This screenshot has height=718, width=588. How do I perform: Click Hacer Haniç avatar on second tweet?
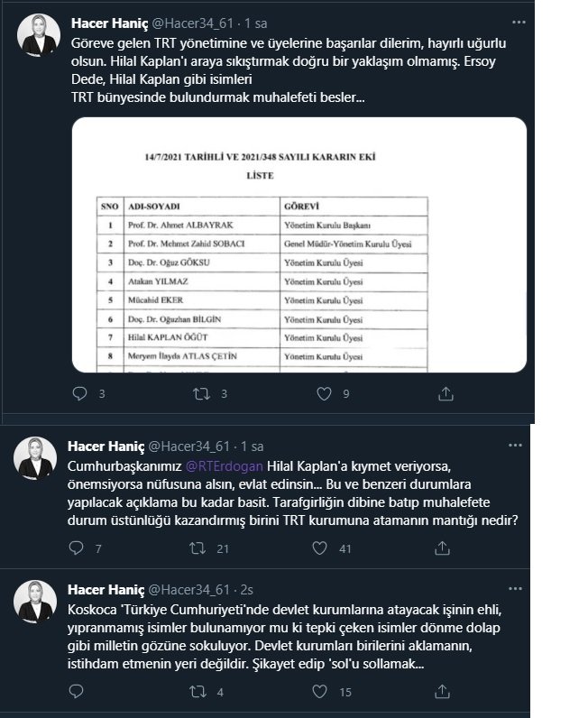click(35, 458)
